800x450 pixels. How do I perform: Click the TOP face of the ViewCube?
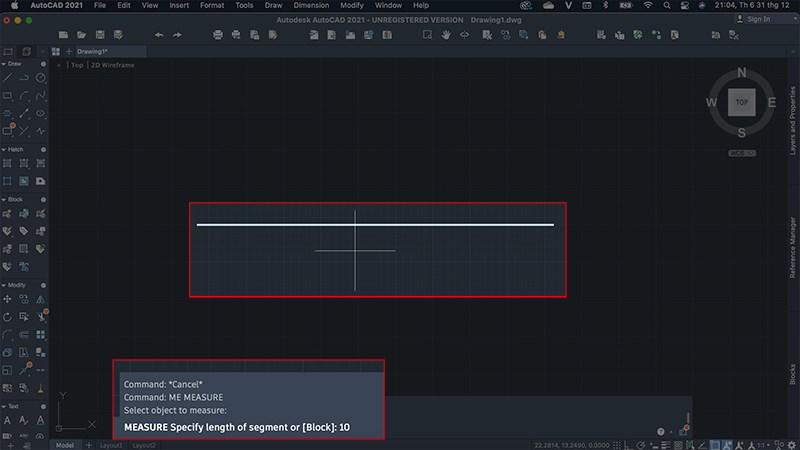tap(741, 102)
